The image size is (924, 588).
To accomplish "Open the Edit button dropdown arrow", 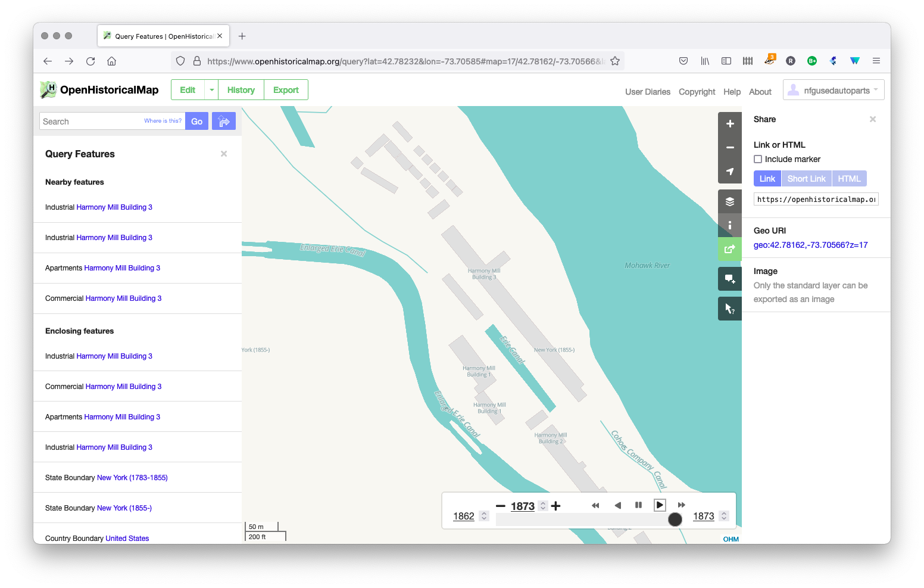I will pyautogui.click(x=211, y=89).
